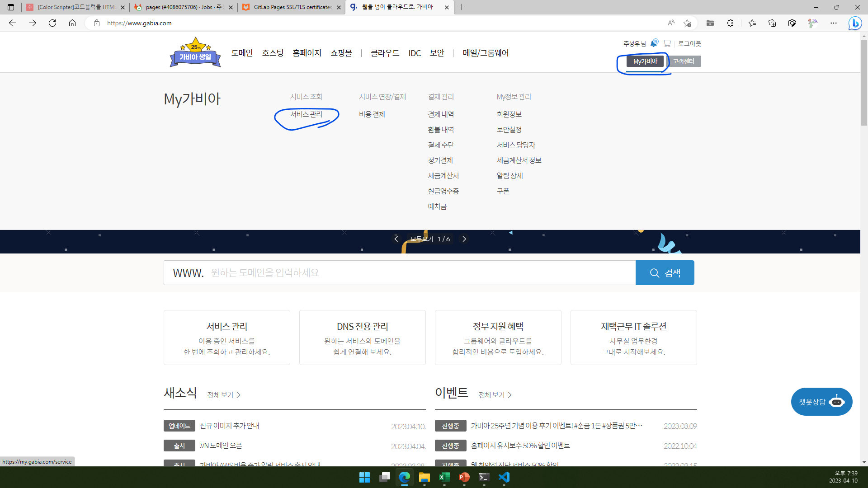Screen dimensions: 868x488
Task: Open the Read aloud icon in the address bar
Action: tap(671, 23)
